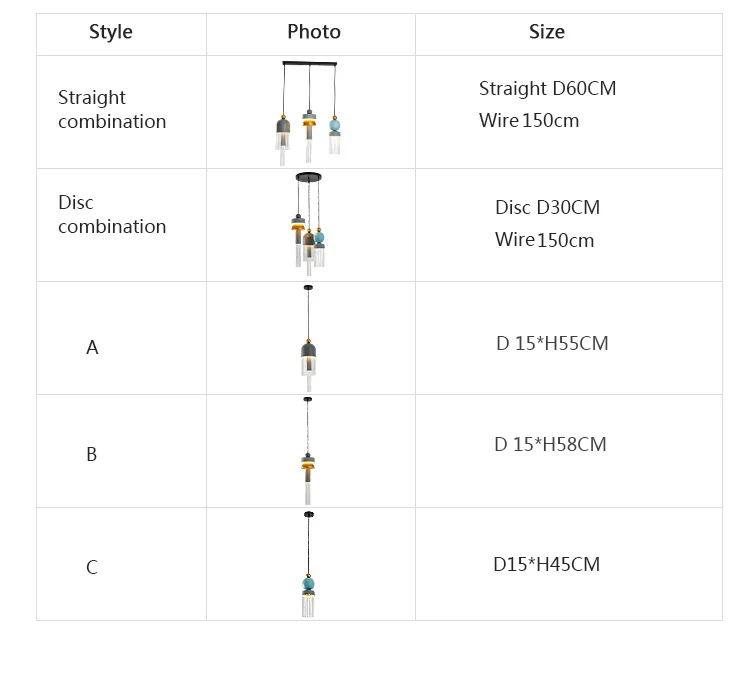750x673 pixels.
Task: Click the D15*H45CM size text
Action: point(546,565)
